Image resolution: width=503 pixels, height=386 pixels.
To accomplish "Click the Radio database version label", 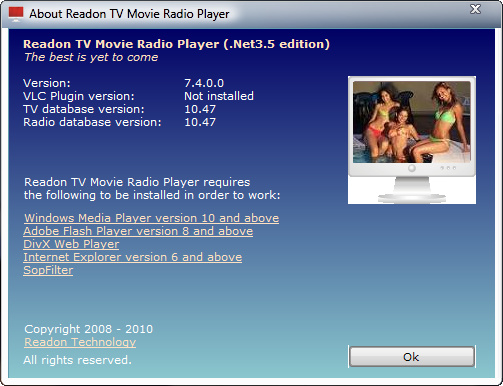I will [92, 122].
